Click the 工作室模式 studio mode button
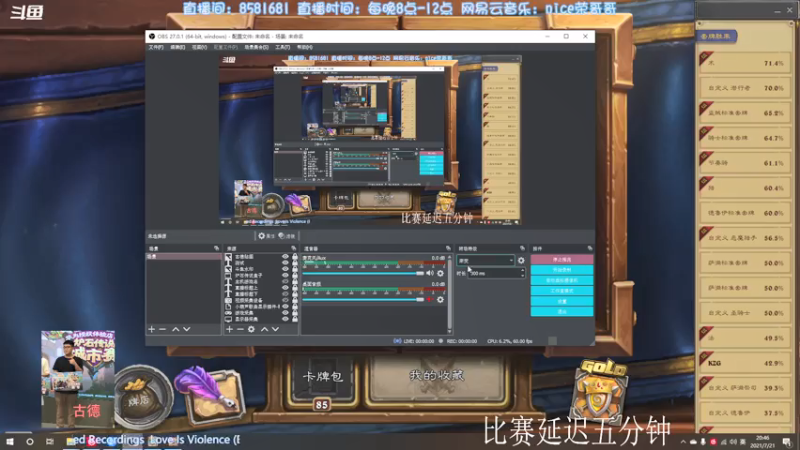Image resolution: width=800 pixels, height=450 pixels. tap(562, 291)
